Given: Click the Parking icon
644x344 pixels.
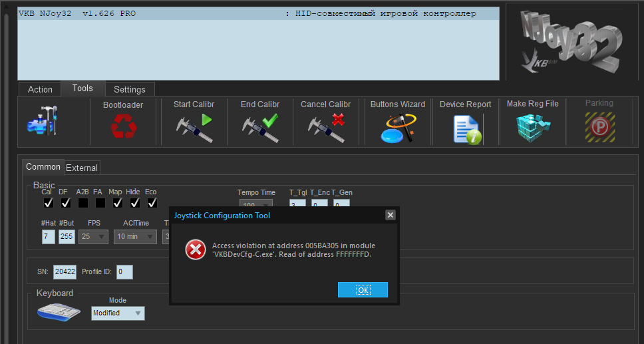Looking at the screenshot, I should [600, 127].
